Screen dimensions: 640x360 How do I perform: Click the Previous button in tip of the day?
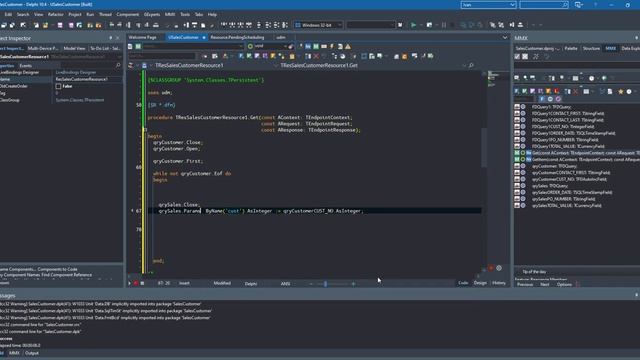pyautogui.click(x=525, y=284)
